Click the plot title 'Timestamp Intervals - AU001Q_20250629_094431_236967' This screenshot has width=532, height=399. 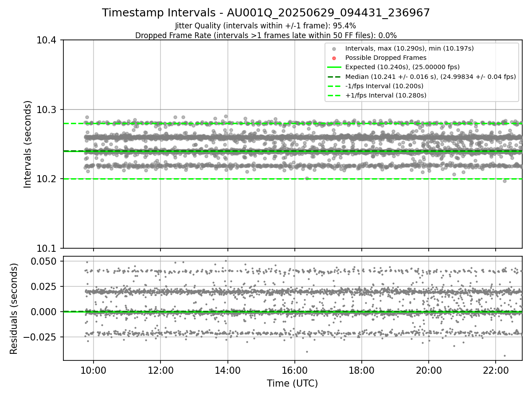(x=266, y=13)
